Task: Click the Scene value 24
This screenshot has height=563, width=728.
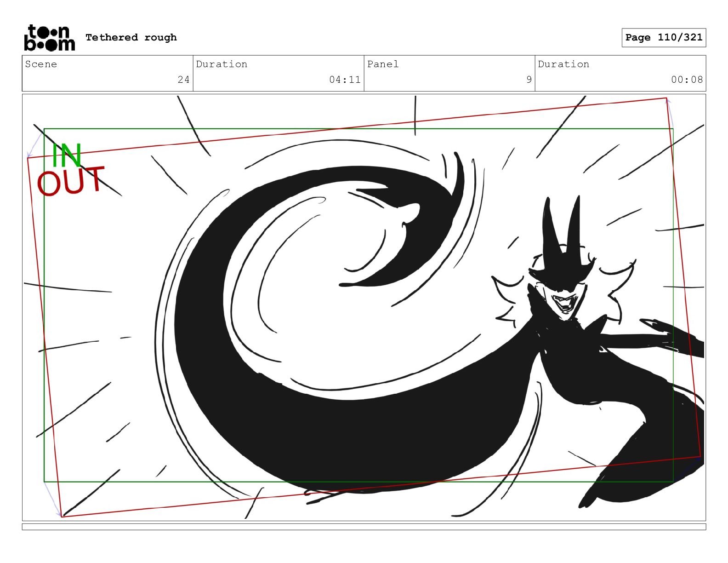Action: coord(183,80)
